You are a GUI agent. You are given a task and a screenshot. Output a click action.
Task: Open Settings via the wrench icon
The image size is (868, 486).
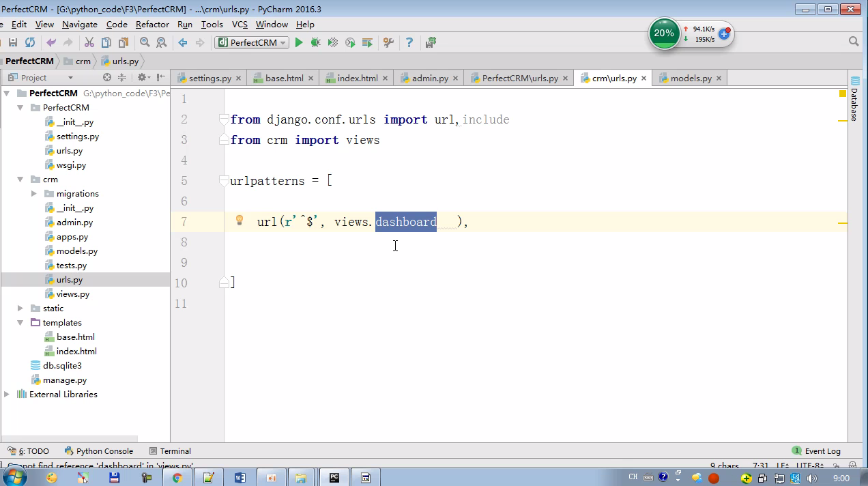(x=388, y=42)
